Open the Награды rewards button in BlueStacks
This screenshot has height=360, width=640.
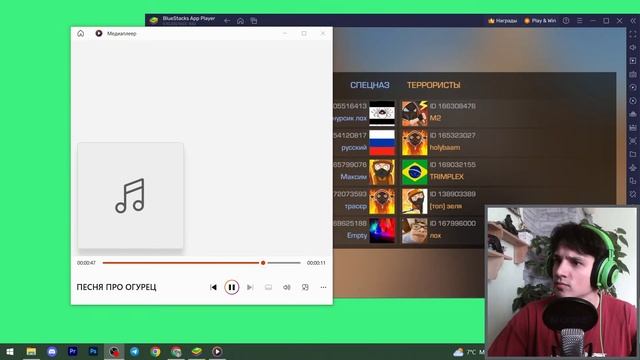[502, 20]
